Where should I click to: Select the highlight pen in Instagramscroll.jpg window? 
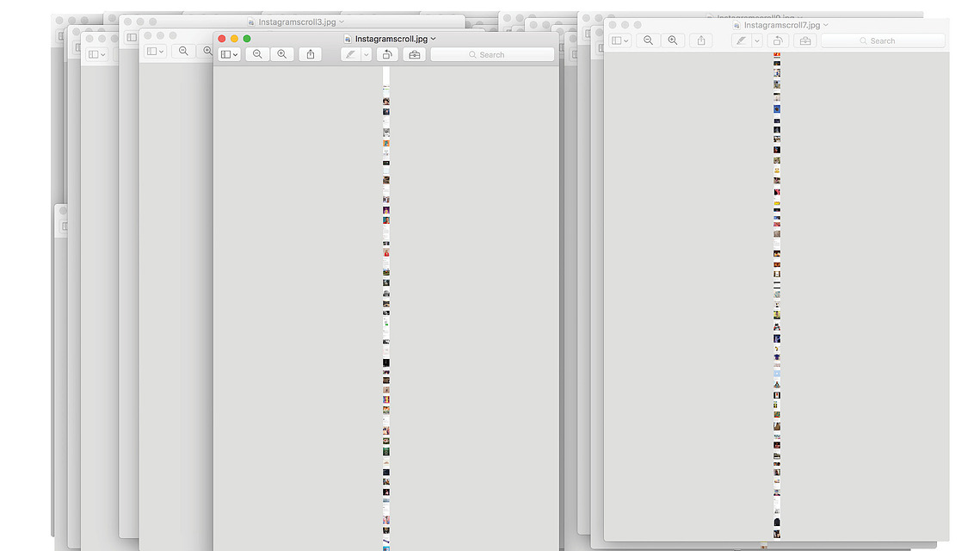[351, 54]
